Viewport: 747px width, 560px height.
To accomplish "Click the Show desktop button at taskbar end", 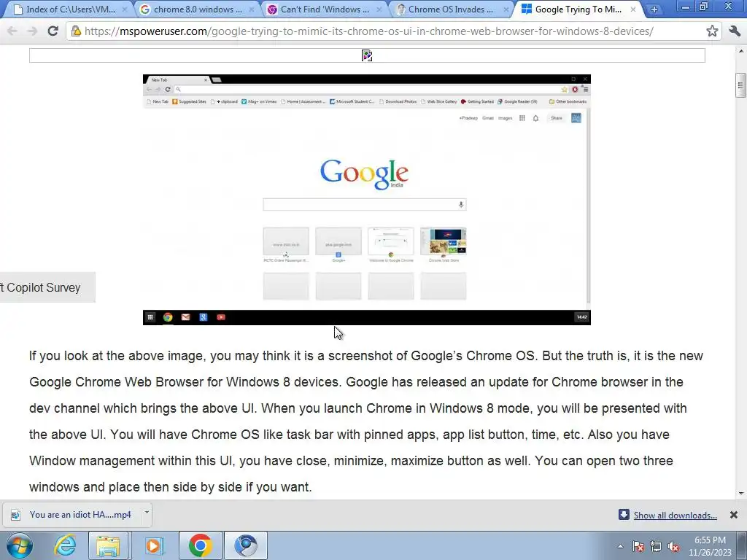I will (742, 545).
